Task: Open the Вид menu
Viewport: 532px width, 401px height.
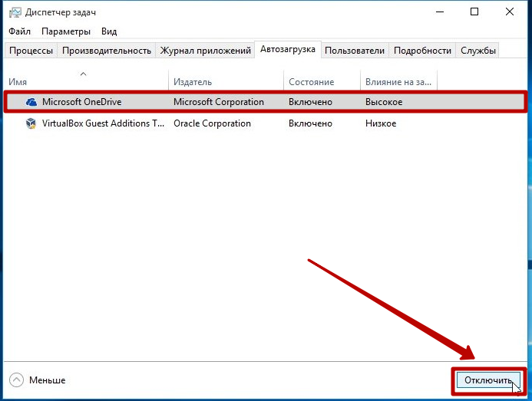Action: coord(109,31)
